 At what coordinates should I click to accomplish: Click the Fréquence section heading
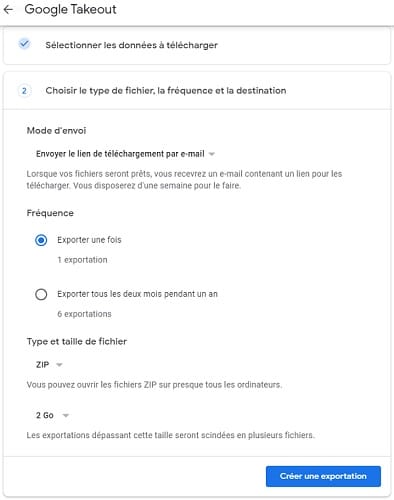pos(50,213)
